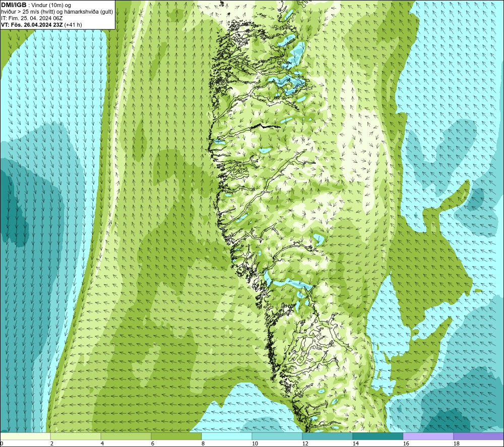Click the legend value 4
Viewport: 504px width, 447px height.
pos(102,444)
